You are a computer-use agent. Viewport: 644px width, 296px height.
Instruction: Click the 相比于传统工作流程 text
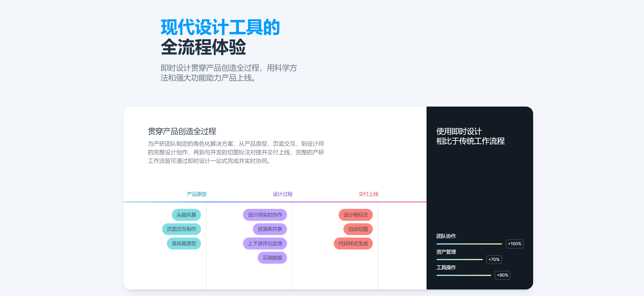coord(471,141)
